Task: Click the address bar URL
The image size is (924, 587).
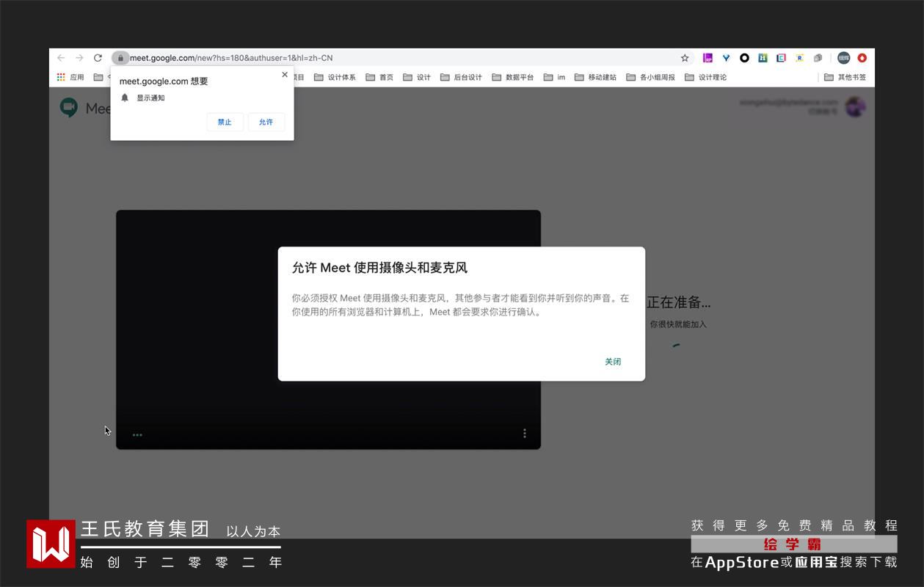Action: click(x=231, y=58)
